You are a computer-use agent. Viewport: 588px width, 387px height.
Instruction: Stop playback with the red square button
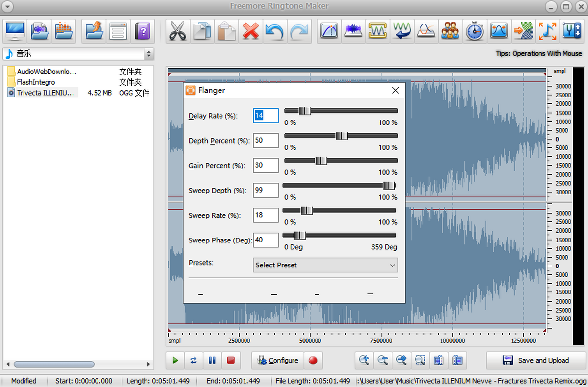click(231, 360)
